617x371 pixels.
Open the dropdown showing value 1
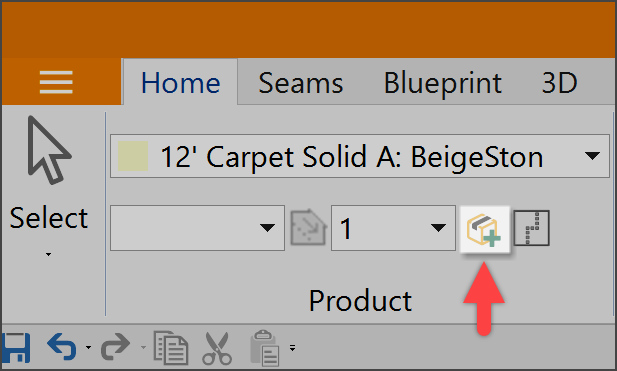(x=393, y=228)
